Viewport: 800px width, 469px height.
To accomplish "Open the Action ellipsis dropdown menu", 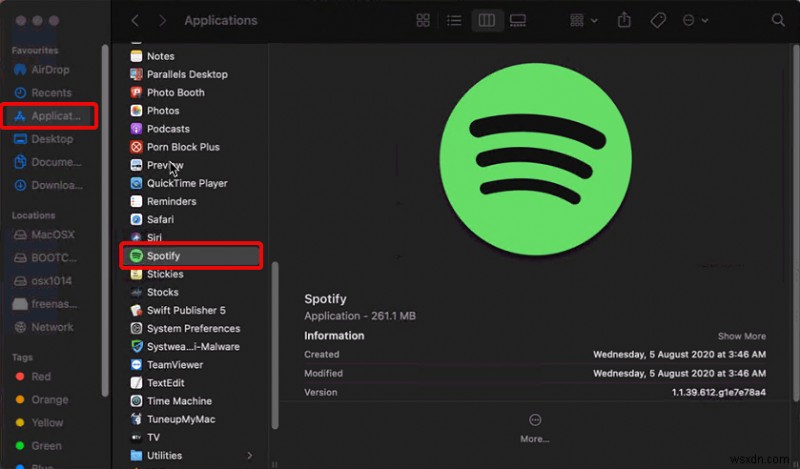I will tap(695, 20).
